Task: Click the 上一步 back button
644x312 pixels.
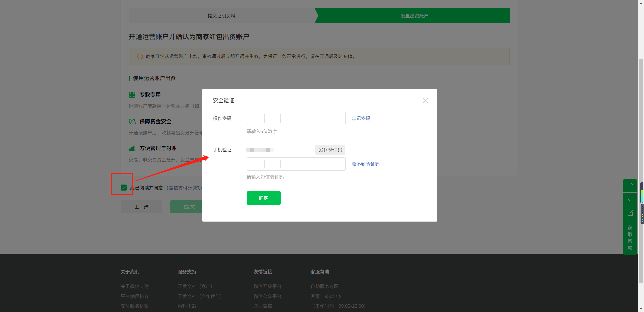Action: [x=142, y=207]
